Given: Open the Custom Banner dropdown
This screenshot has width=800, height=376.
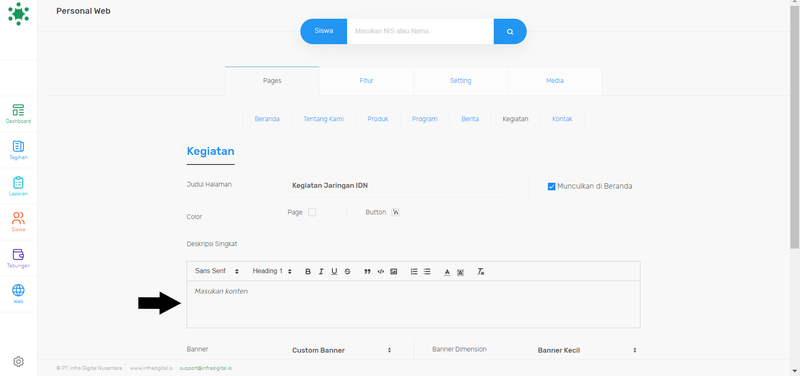Looking at the screenshot, I should [341, 350].
